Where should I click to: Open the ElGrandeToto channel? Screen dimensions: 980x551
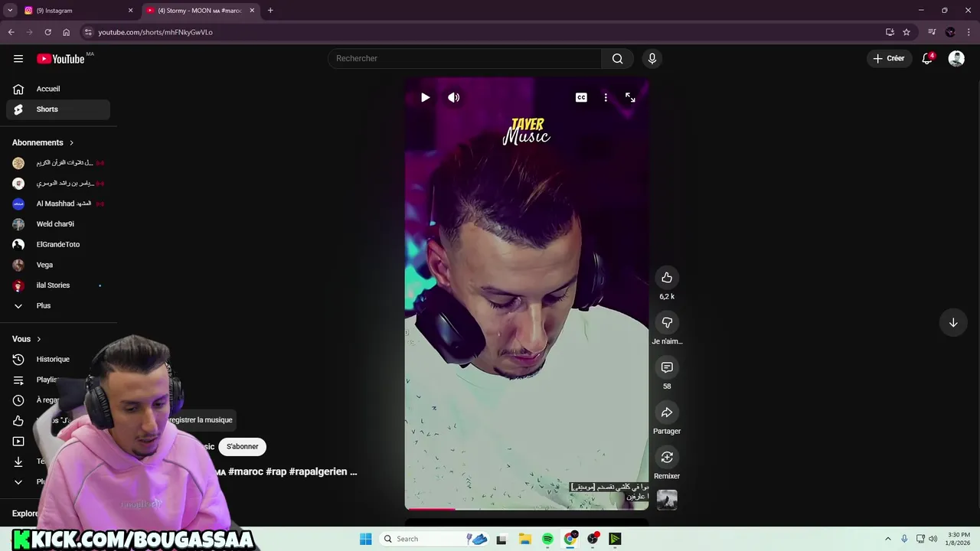tap(58, 244)
